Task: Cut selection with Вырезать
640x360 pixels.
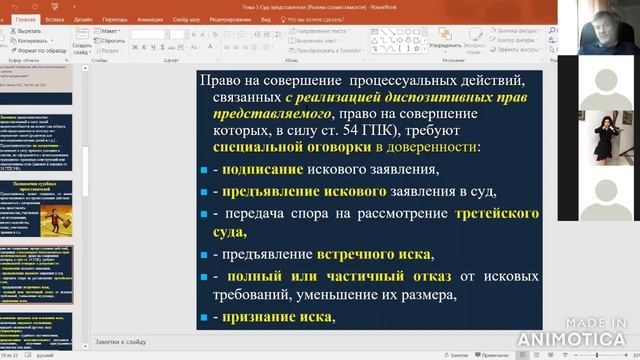Action: click(x=25, y=31)
